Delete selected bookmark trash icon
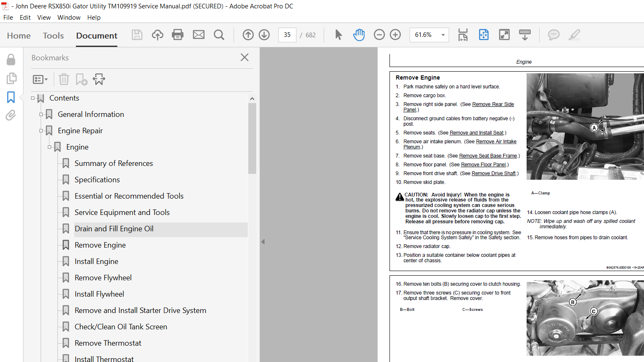The width and height of the screenshot is (644, 362). coord(64,79)
